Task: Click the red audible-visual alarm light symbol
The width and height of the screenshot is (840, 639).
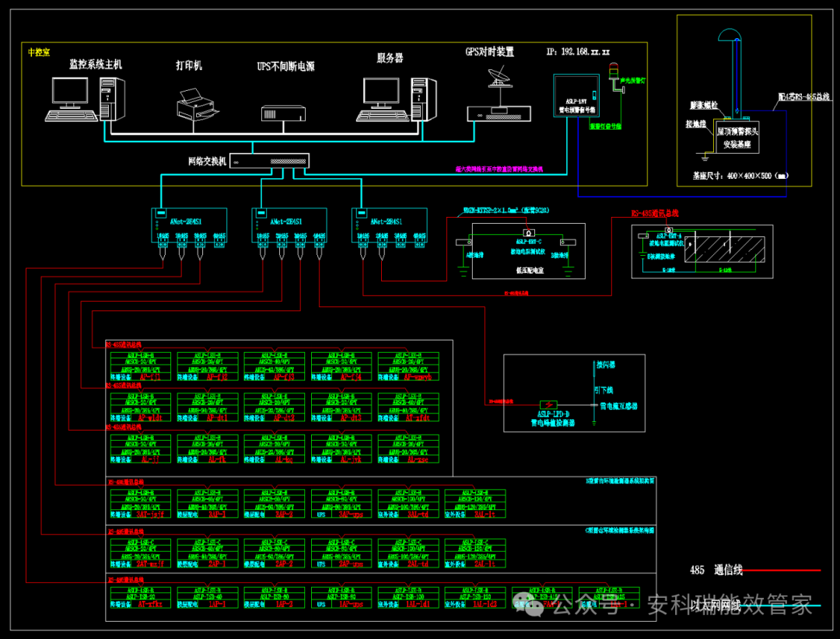Action: [614, 72]
